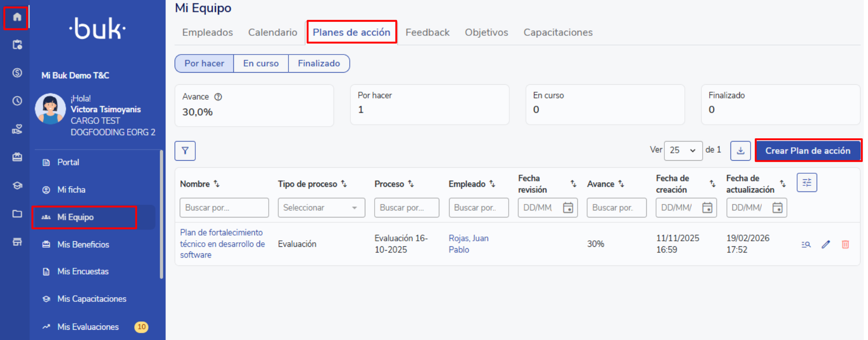
Task: Open the Fecha revisión date picker
Action: coord(568,208)
